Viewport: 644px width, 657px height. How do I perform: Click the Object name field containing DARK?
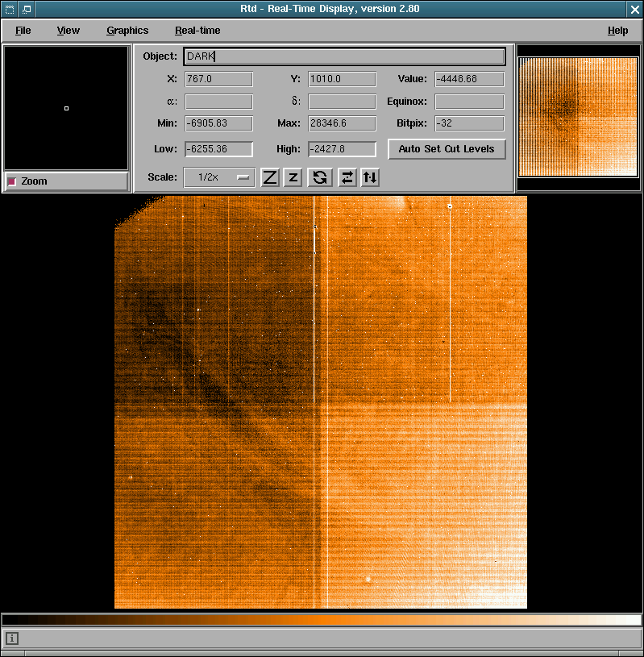point(344,56)
